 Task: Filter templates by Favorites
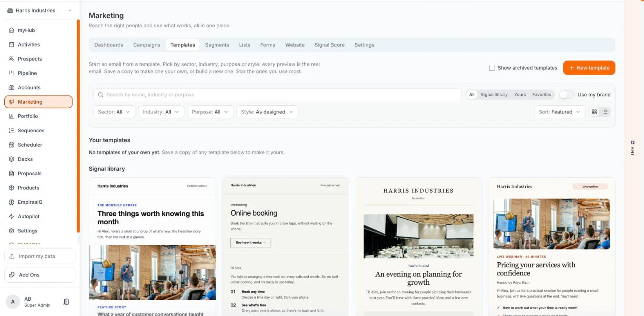pyautogui.click(x=542, y=95)
